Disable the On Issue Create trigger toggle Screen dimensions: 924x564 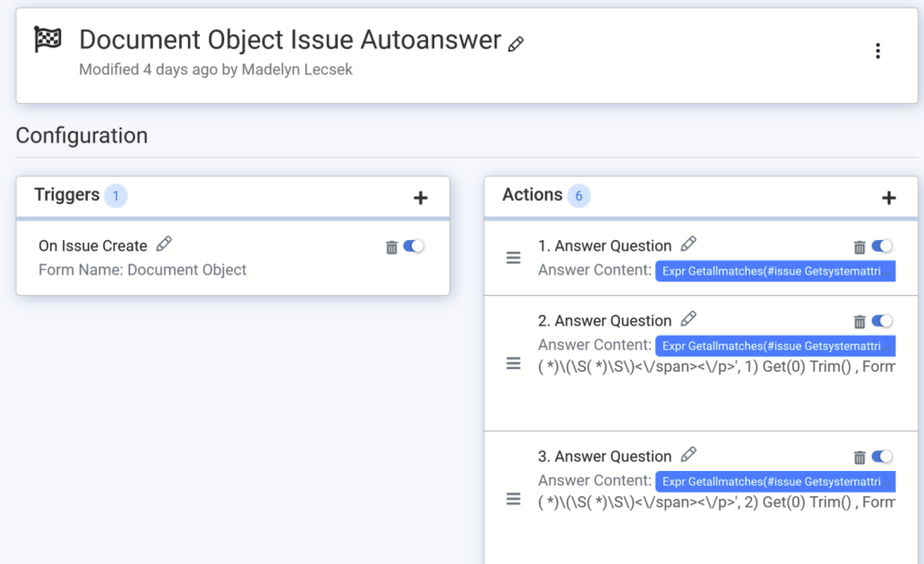[x=414, y=246]
